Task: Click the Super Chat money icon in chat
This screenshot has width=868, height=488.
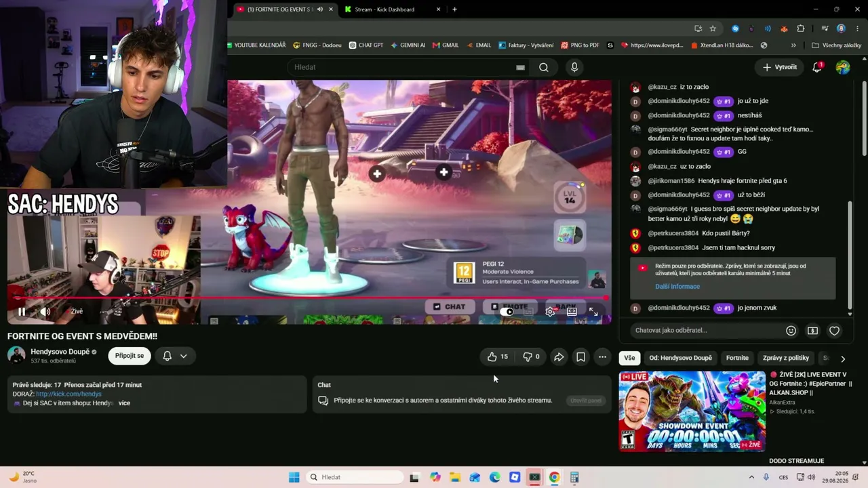Action: [812, 331]
